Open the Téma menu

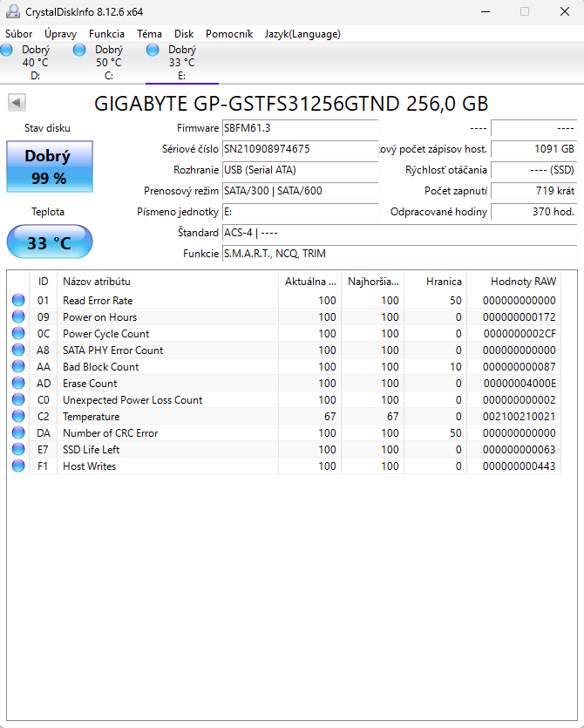(149, 34)
